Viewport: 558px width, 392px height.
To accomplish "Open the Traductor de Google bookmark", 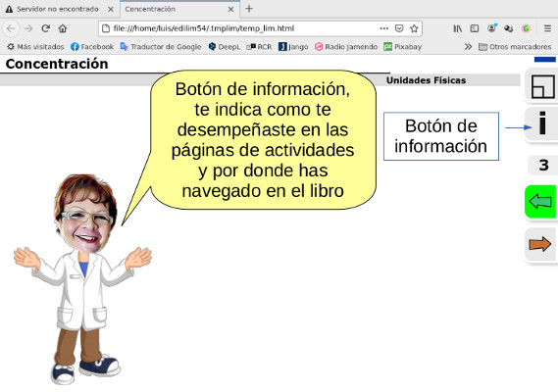I will [161, 47].
